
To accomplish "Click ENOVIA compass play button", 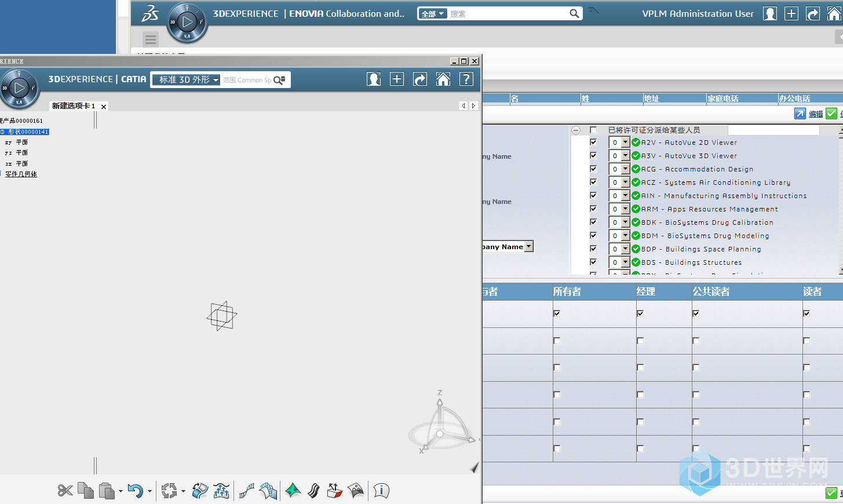I will 187,23.
